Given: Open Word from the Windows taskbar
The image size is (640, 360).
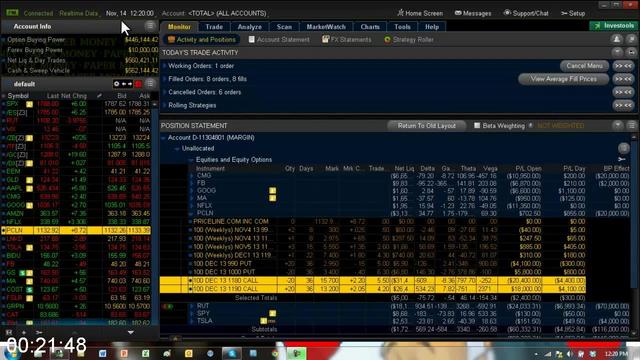Looking at the screenshot, I should coord(102,353).
